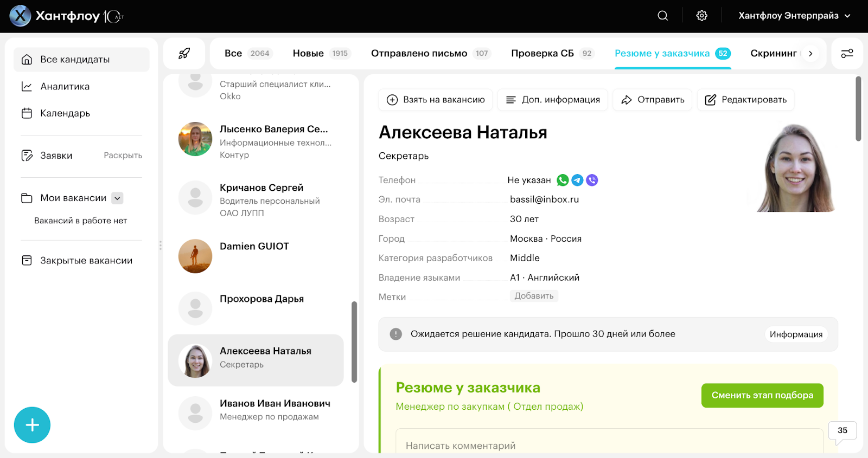Switch to Отправлено письмо tab
This screenshot has width=868, height=458.
[431, 53]
